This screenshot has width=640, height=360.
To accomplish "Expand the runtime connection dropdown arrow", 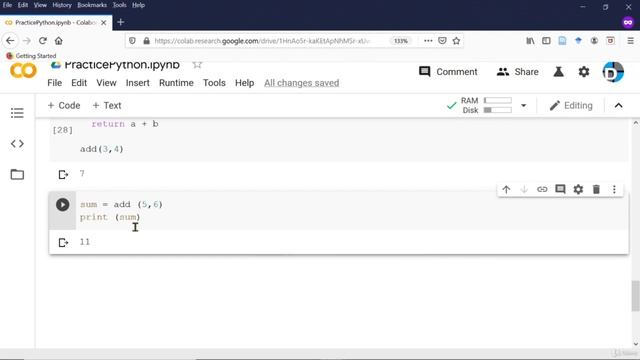I will [x=523, y=106].
